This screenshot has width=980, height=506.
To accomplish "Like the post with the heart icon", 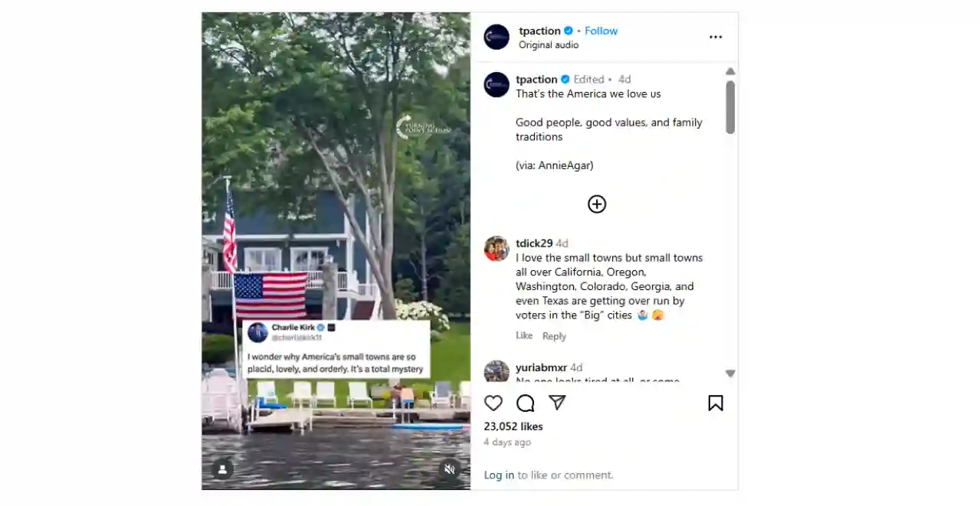I will (x=493, y=403).
